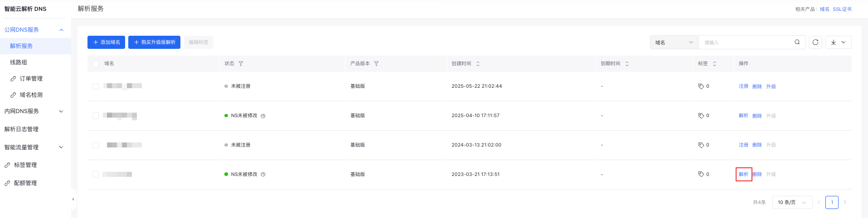
Task: Open the dropdown arrow beside the download icon
Action: [844, 42]
